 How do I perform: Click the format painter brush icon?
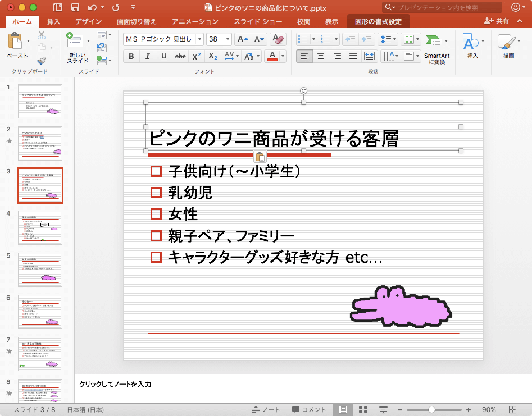click(x=42, y=61)
